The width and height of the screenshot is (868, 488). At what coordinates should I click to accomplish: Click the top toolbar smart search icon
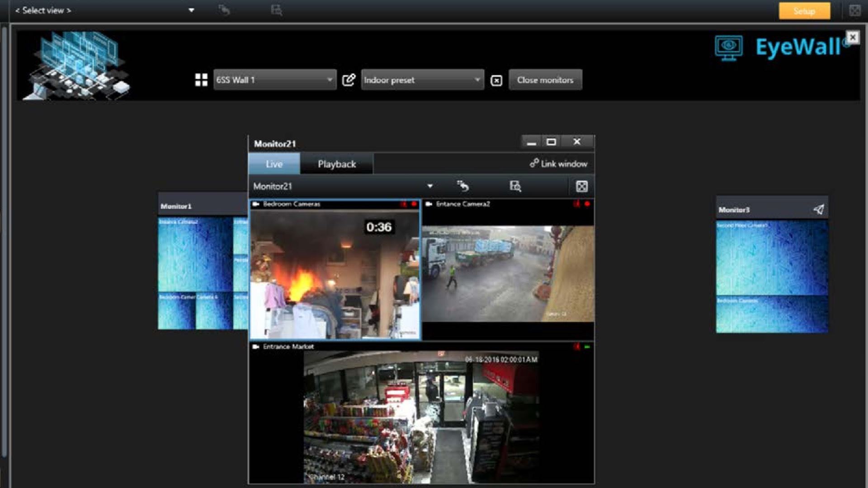coord(276,10)
